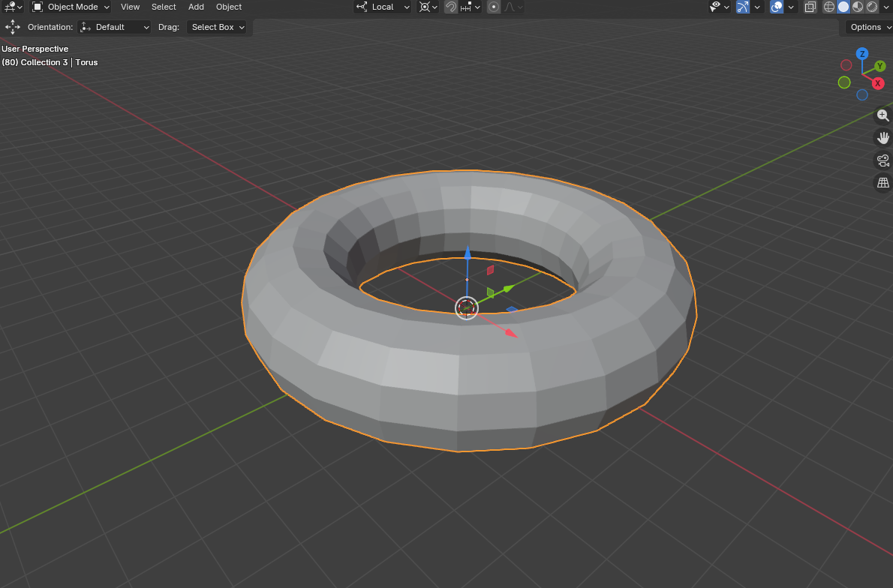This screenshot has width=893, height=588.
Task: Open the Local transform orientation dropdown
Action: (x=382, y=7)
